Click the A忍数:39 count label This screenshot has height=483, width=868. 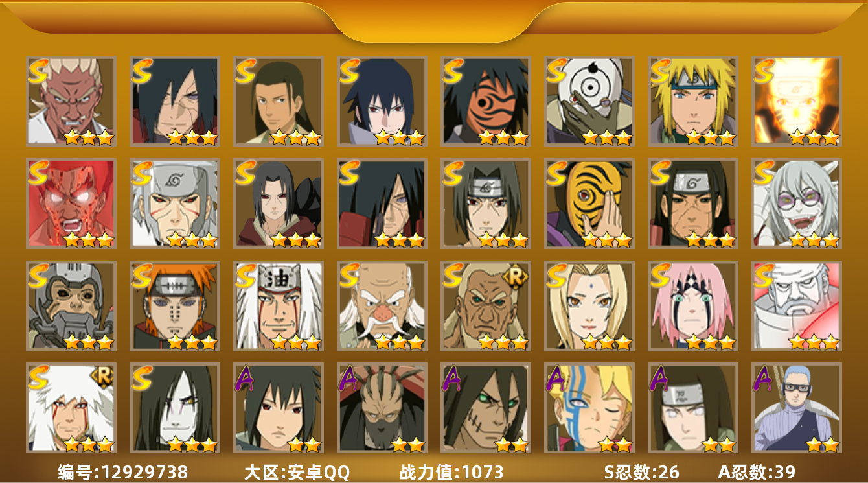[x=757, y=471]
